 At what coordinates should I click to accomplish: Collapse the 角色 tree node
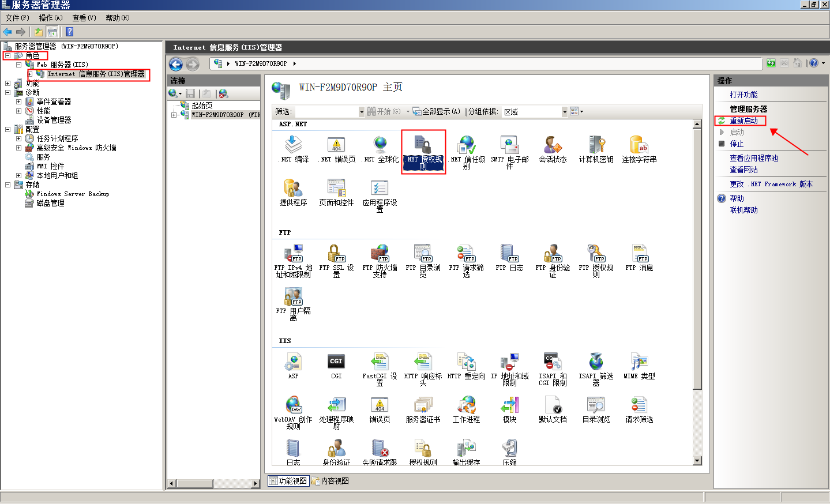tap(7, 56)
